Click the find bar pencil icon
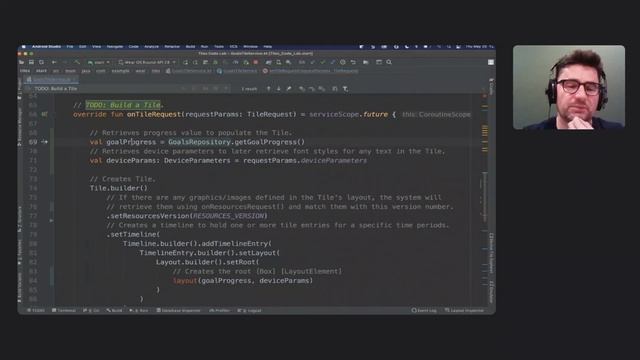Viewport: 640px width, 360px height. (x=289, y=89)
